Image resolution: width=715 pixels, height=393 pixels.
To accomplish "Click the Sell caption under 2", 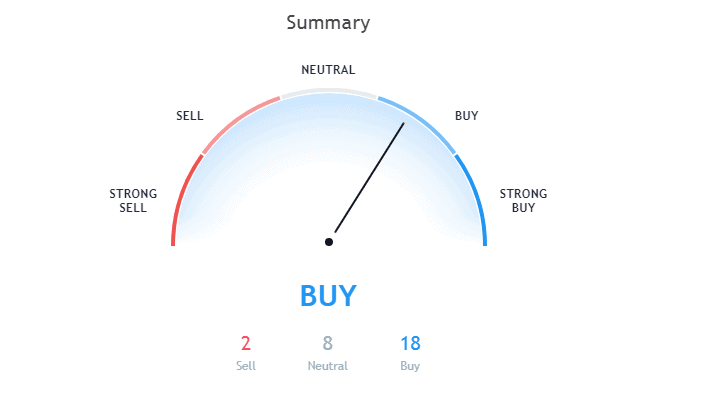I will tap(246, 366).
